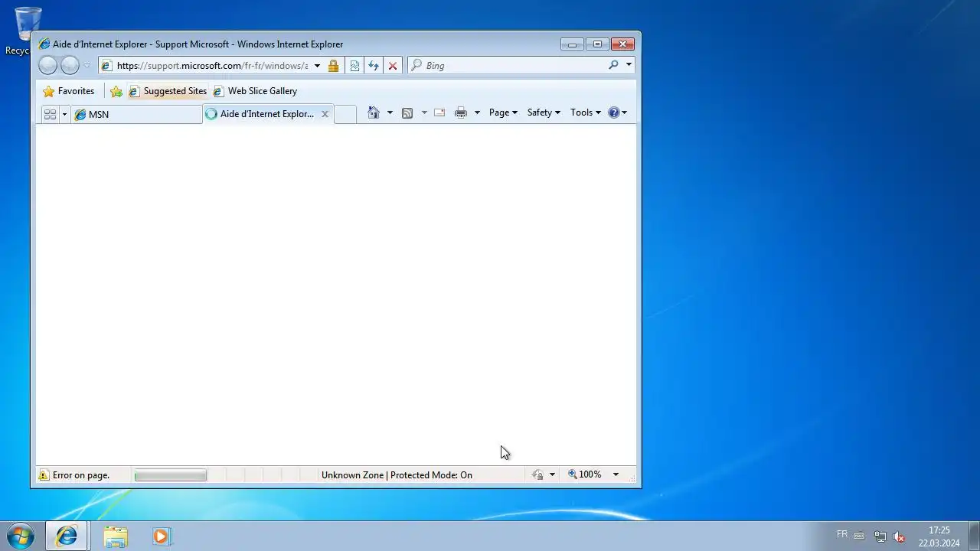The height and width of the screenshot is (551, 980).
Task: Maximize the Internet Explorer window
Action: 598,44
